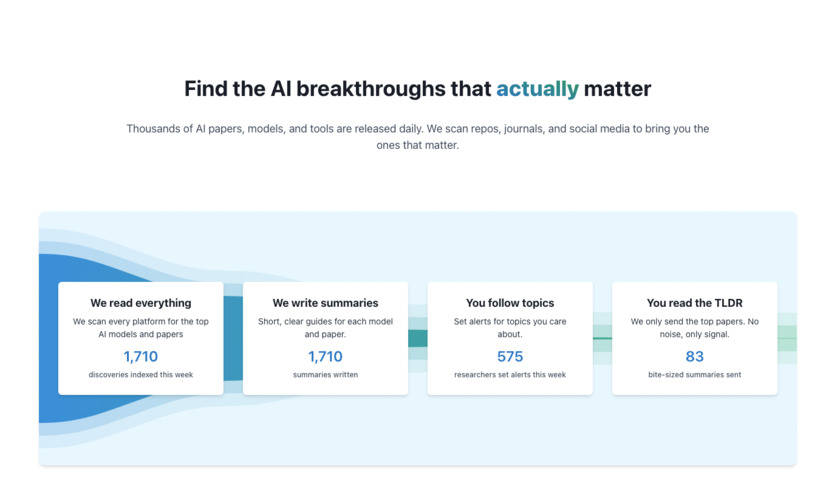Screen dimensions: 840x483
Task: Click the "discoveries indexed this week" label
Action: pyautogui.click(x=141, y=375)
